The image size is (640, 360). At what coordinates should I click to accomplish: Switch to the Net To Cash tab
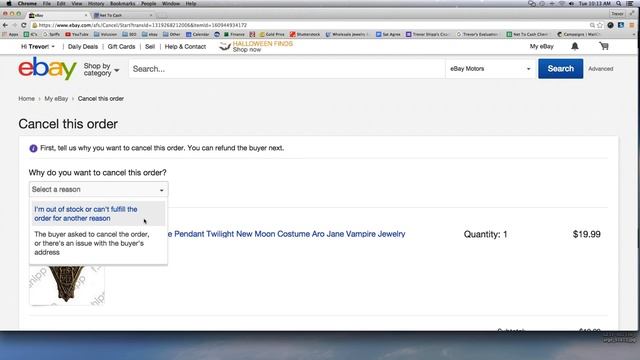122,15
